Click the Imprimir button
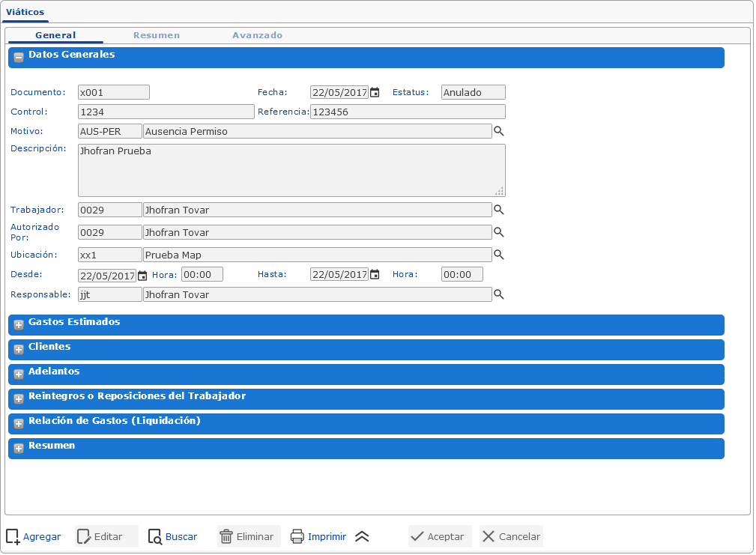The width and height of the screenshot is (756, 555). tap(318, 536)
